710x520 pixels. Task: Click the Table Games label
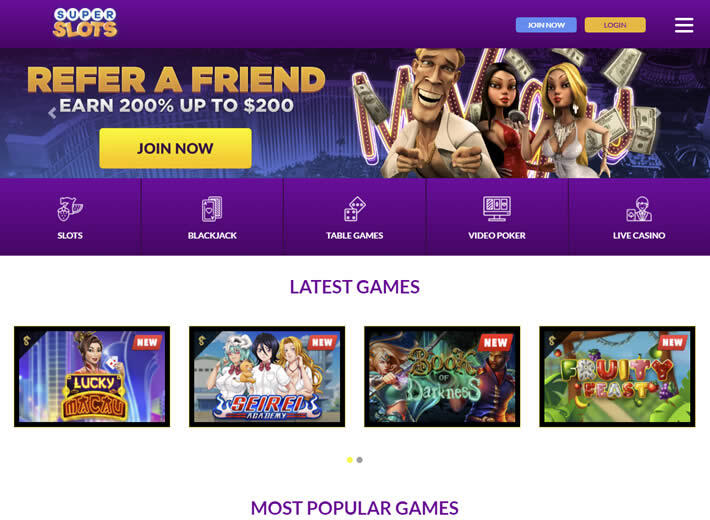(x=355, y=236)
